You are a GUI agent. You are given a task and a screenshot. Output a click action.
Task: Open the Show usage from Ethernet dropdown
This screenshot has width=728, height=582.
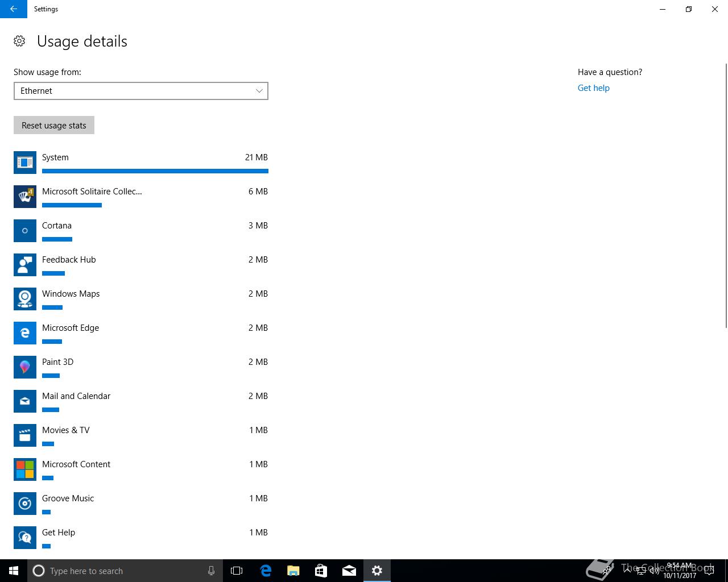click(x=141, y=91)
